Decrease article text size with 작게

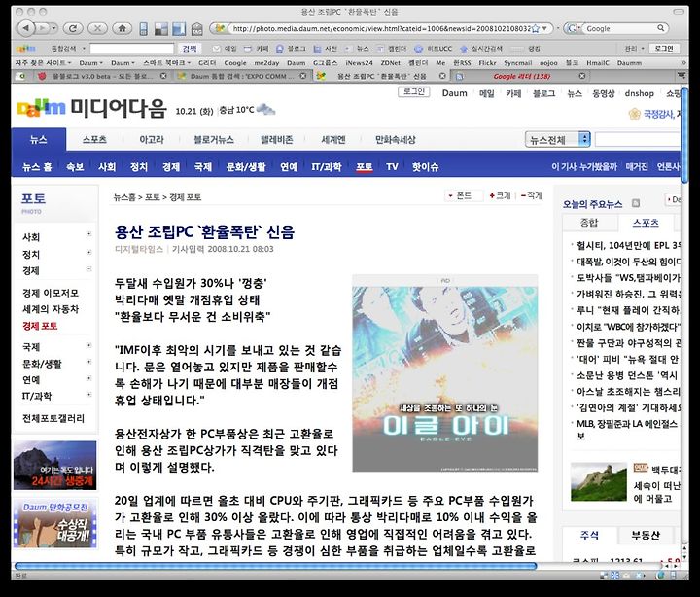531,195
